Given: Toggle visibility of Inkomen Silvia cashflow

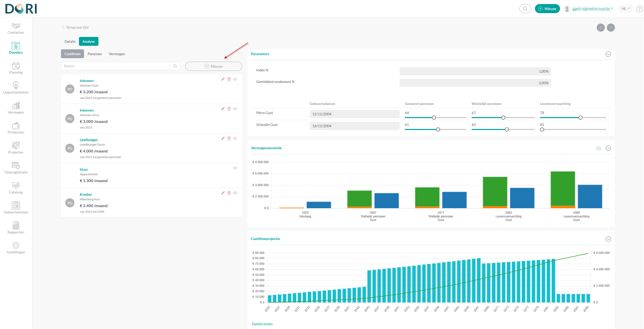Looking at the screenshot, I should pyautogui.click(x=235, y=109).
